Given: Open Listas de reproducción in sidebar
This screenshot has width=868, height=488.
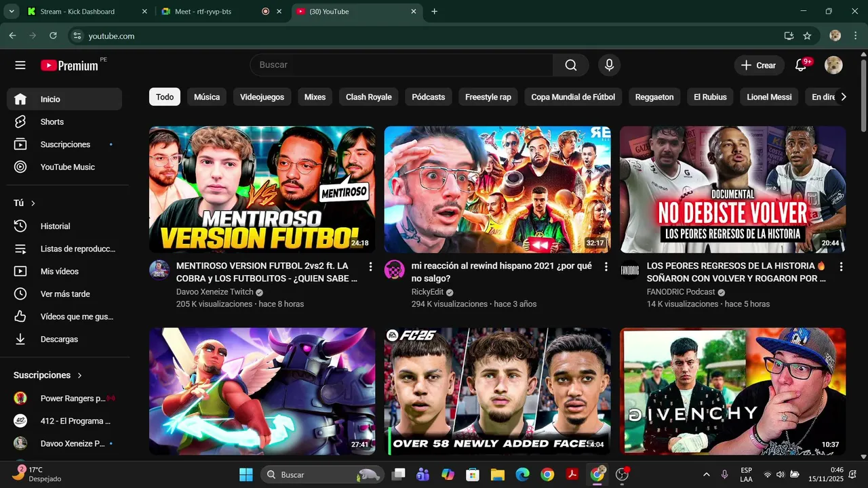Looking at the screenshot, I should 65,249.
